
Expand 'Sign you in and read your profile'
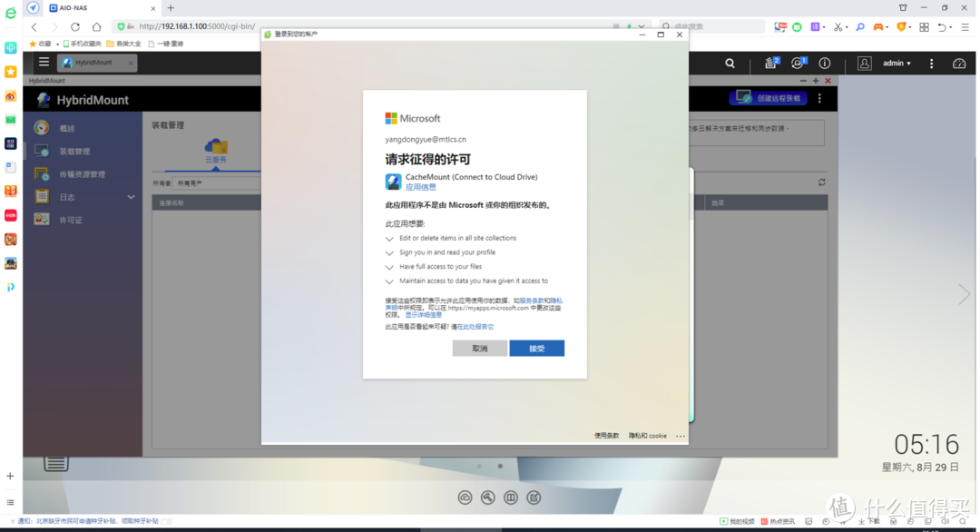tap(389, 253)
